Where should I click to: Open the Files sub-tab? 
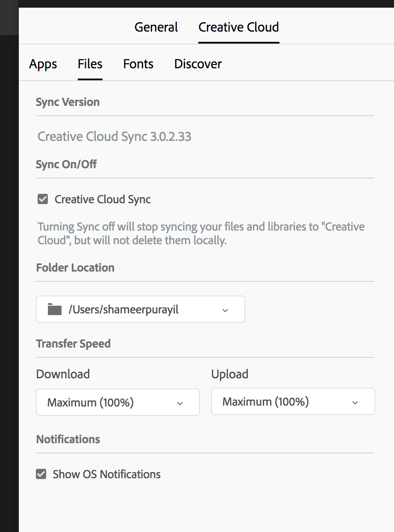tap(90, 64)
